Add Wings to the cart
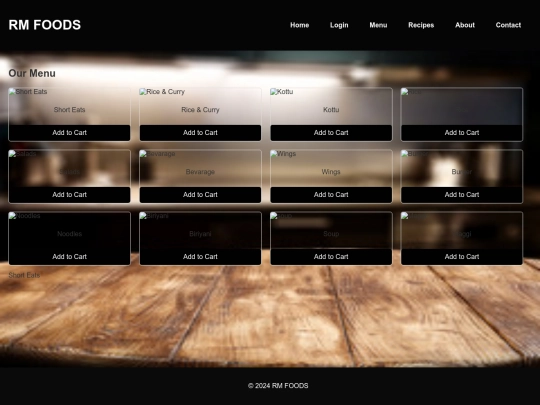 coord(331,195)
